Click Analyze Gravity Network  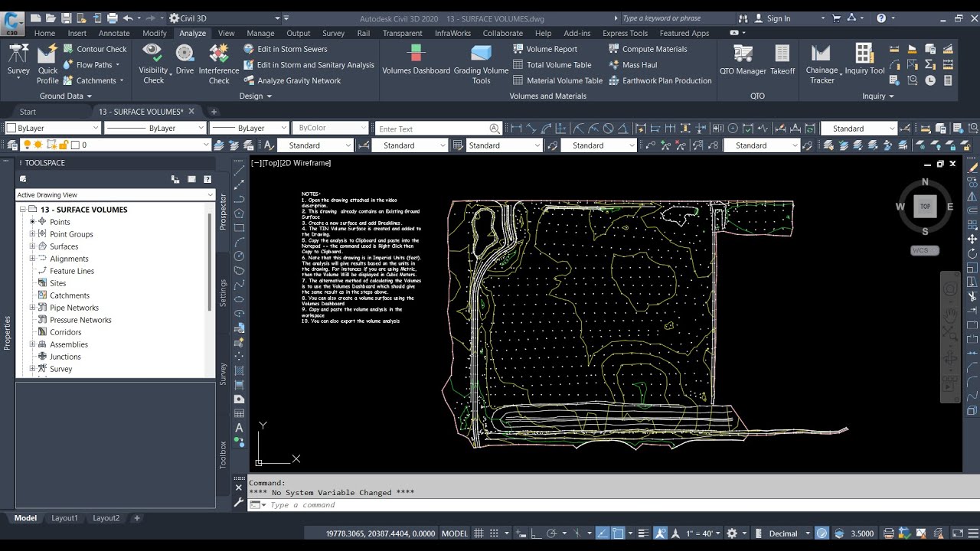[x=292, y=80]
